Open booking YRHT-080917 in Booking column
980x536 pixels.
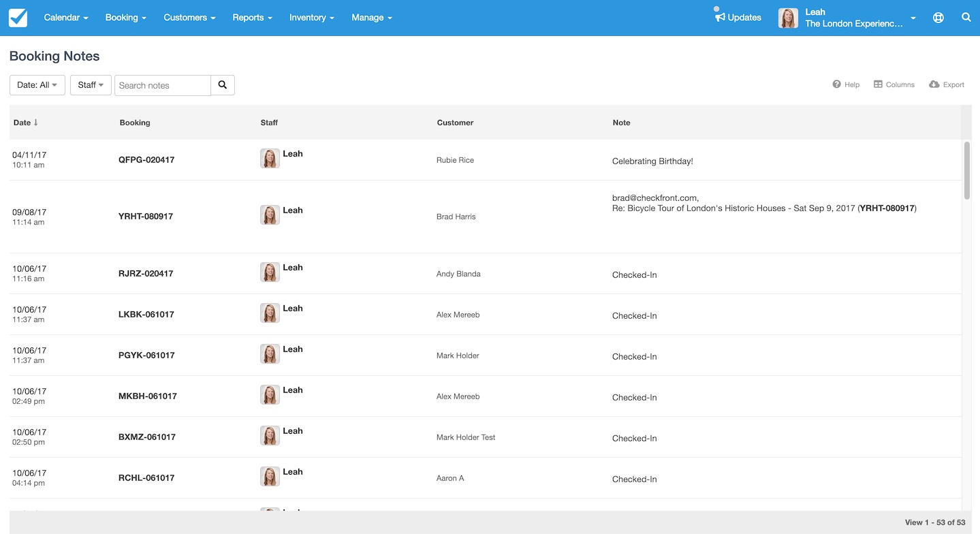tap(146, 217)
